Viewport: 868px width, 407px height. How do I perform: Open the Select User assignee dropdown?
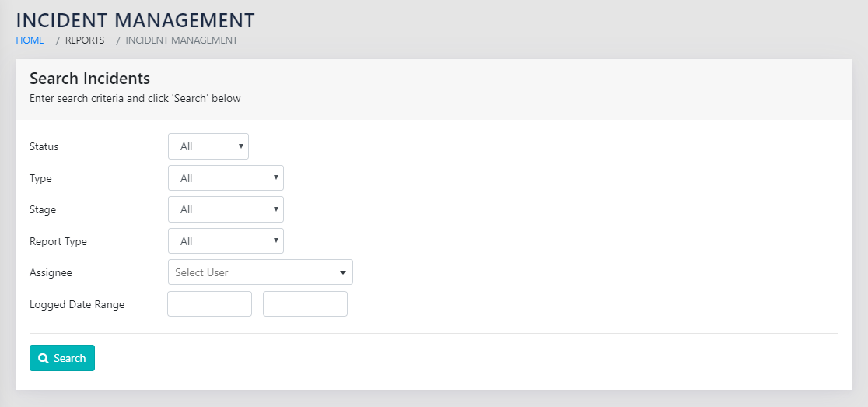tap(259, 272)
